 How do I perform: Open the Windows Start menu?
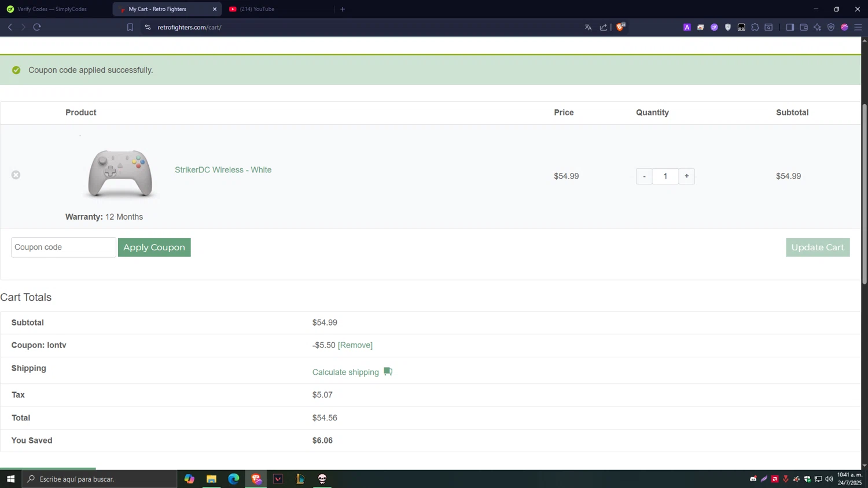(10, 479)
